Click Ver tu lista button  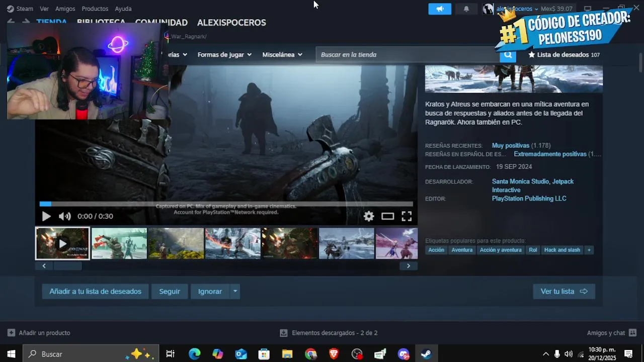tap(564, 291)
